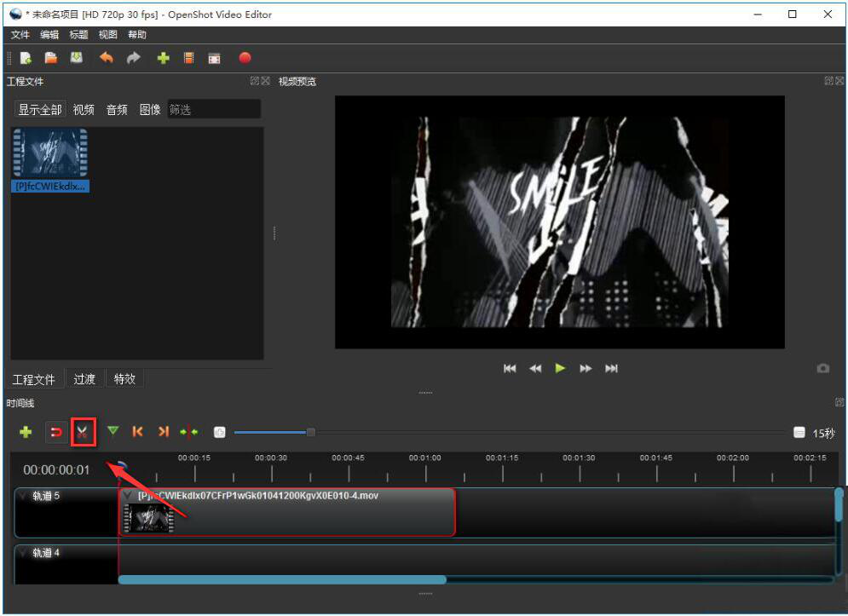Screen dimensions: 848x616
Task: Open the 轨道 5 track menu arrow
Action: pyautogui.click(x=23, y=496)
